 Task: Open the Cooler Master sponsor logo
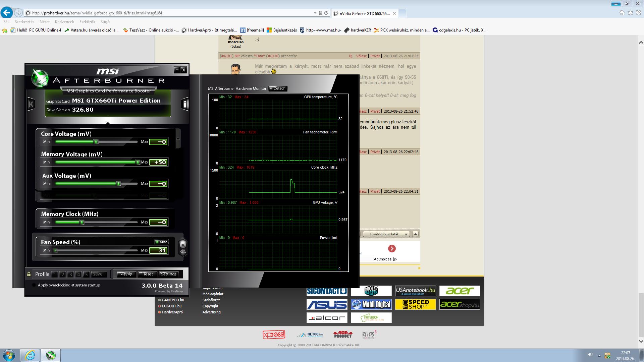(x=371, y=291)
